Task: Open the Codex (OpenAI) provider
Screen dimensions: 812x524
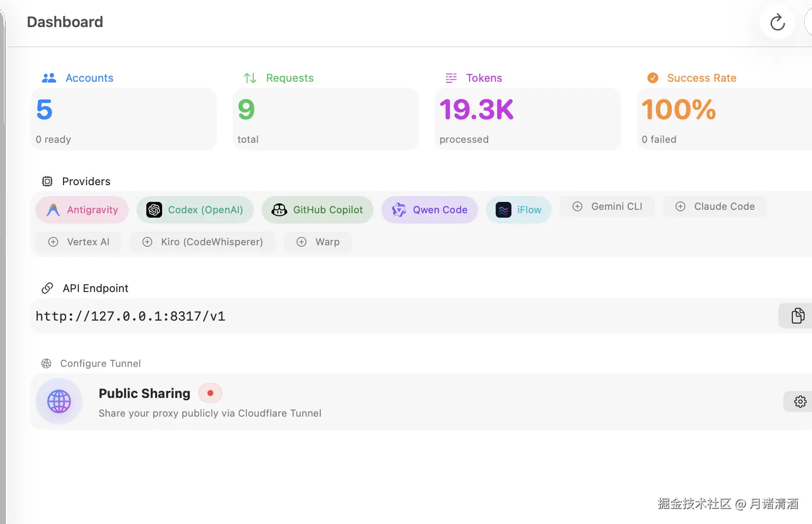Action: point(195,210)
